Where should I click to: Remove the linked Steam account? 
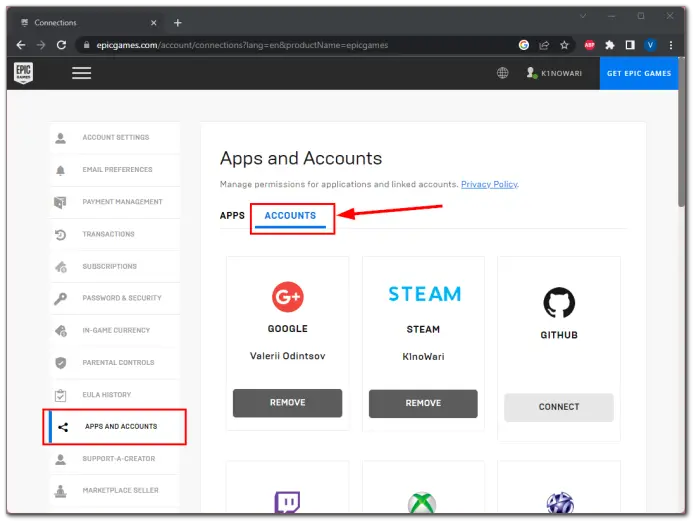(423, 403)
